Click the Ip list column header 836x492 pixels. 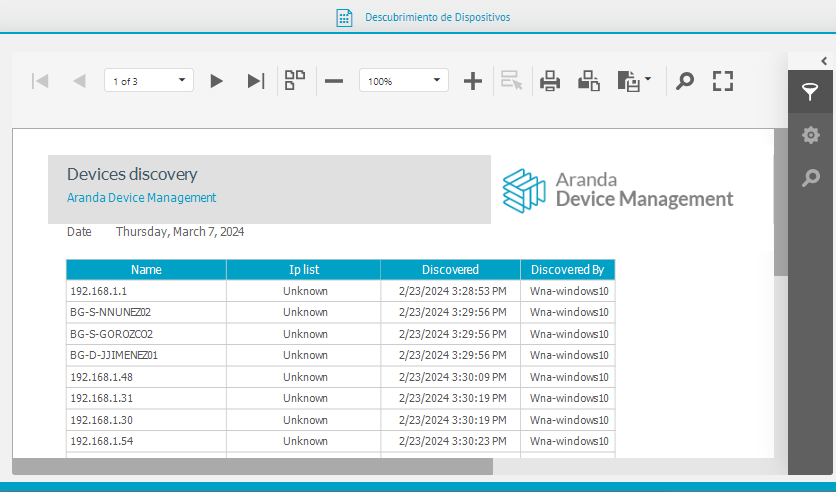304,270
